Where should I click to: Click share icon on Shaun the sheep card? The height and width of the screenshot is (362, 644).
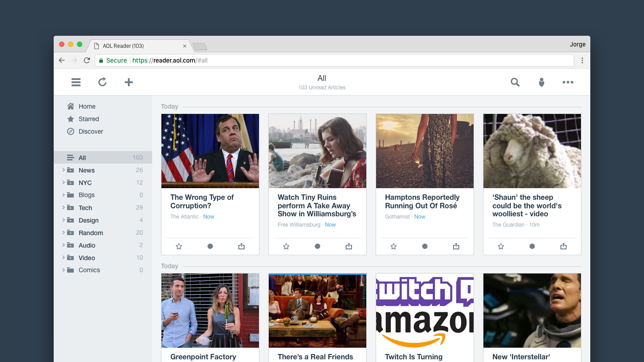coord(563,246)
